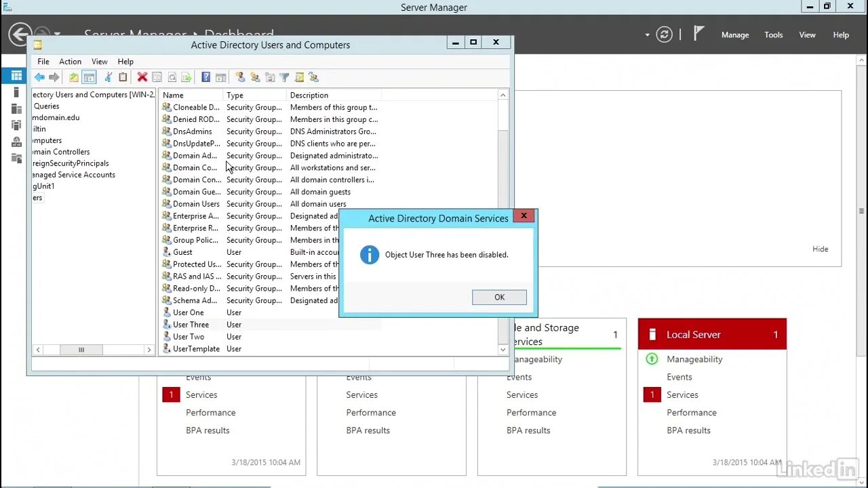The height and width of the screenshot is (488, 868).
Task: Click the All Servers sidebar icon in Server Manager
Action: [x=16, y=108]
